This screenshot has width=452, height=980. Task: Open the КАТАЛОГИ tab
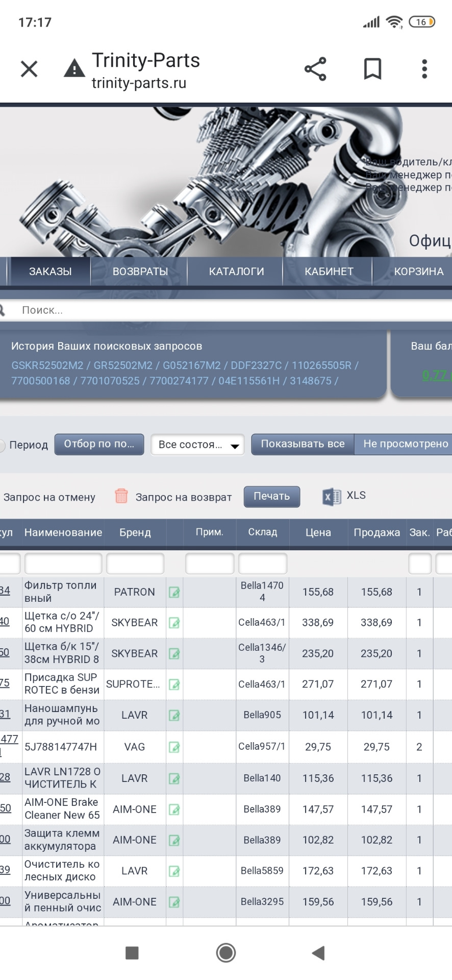[x=236, y=272]
